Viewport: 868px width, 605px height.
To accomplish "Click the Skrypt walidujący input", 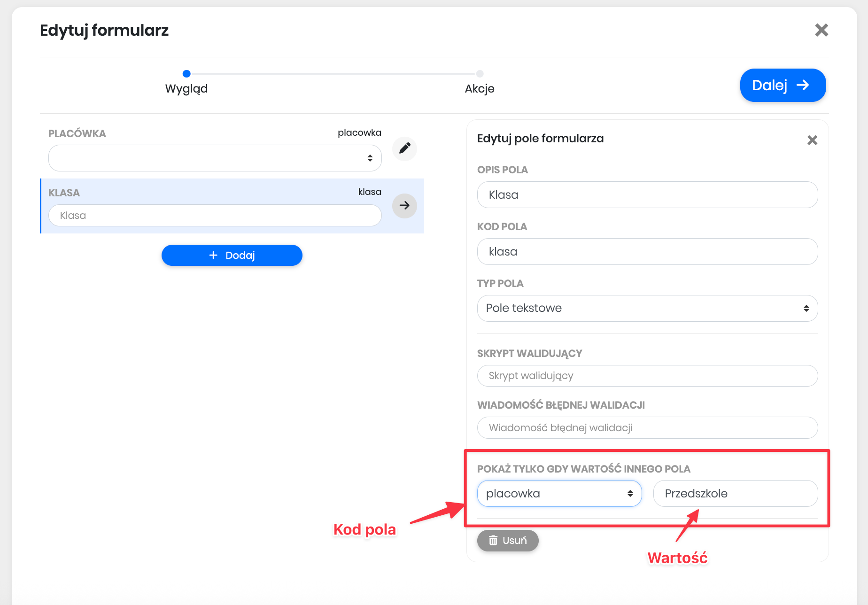I will click(x=647, y=376).
